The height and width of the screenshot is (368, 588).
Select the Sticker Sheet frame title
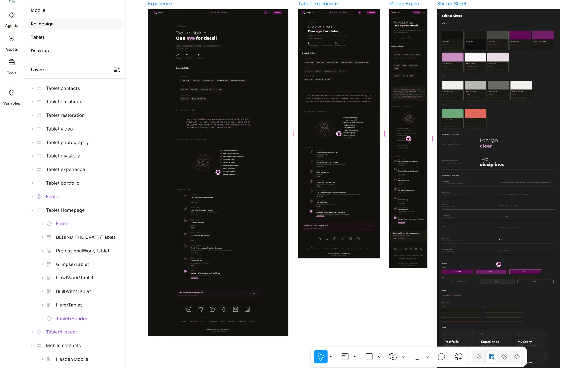[x=452, y=4]
